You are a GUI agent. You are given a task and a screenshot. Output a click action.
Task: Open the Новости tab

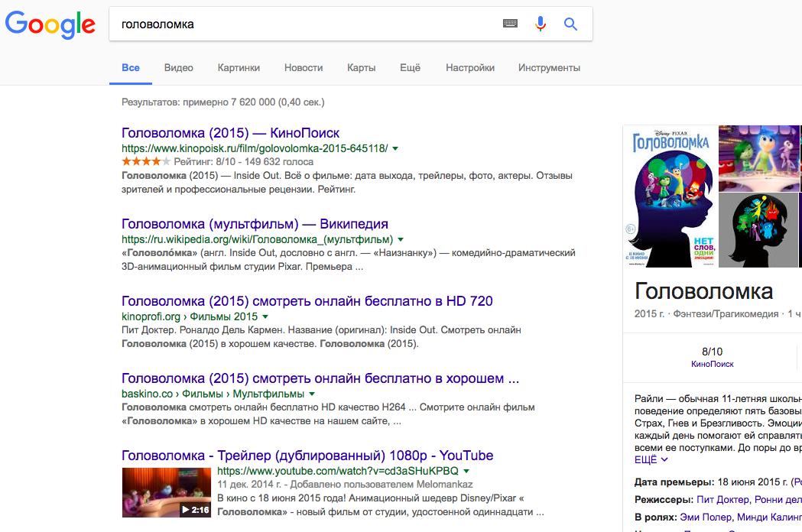(304, 68)
